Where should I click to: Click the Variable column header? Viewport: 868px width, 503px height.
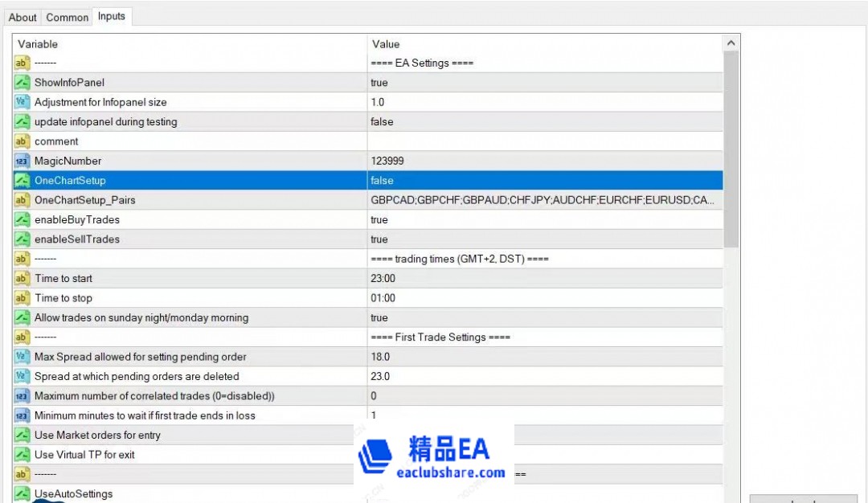(x=190, y=43)
